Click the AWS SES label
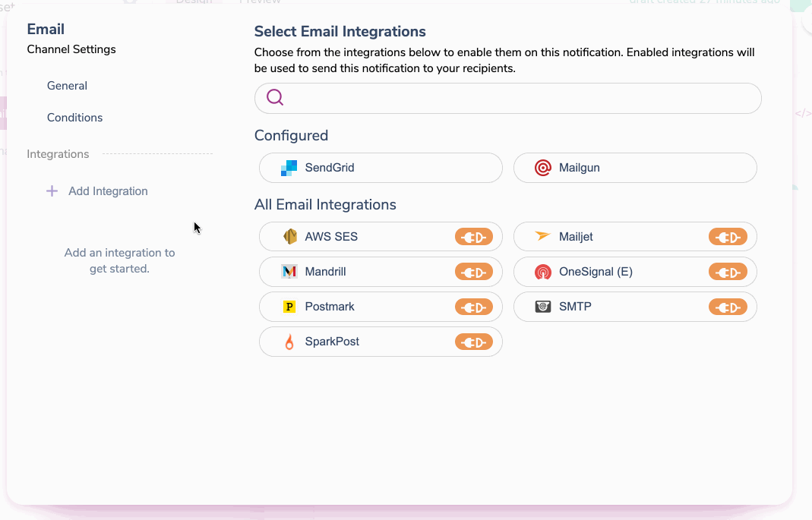Screen dimensions: 812x520 tap(331, 237)
